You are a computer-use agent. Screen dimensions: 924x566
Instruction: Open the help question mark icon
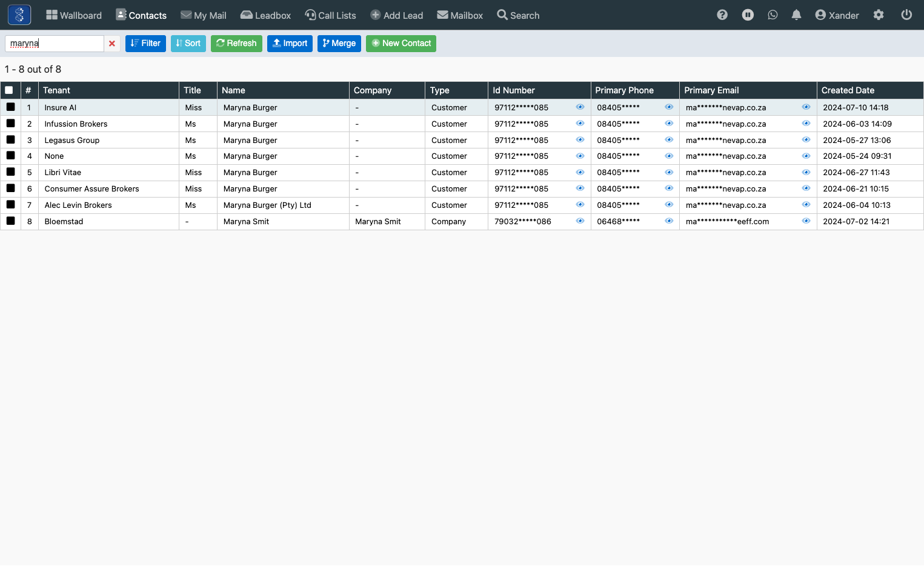pos(722,15)
